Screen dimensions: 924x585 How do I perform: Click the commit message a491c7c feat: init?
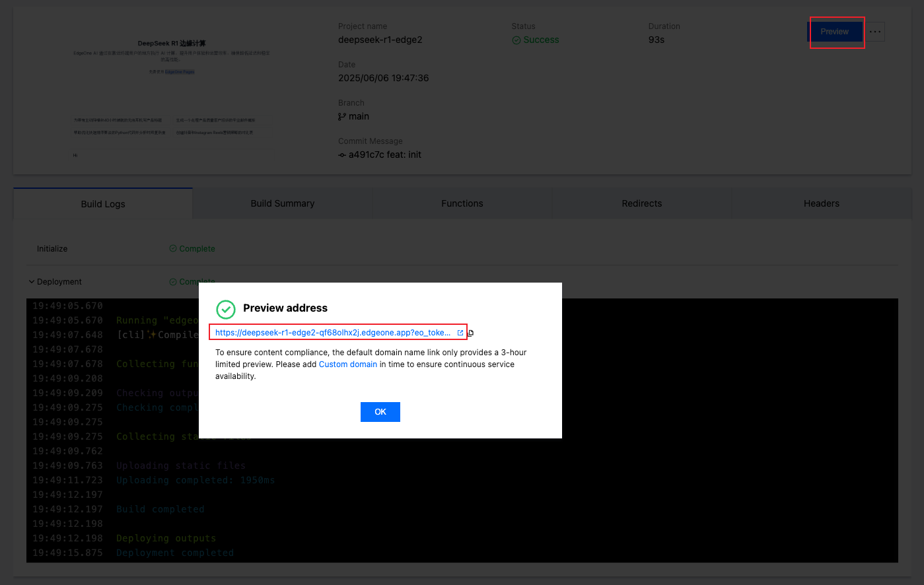pos(385,155)
